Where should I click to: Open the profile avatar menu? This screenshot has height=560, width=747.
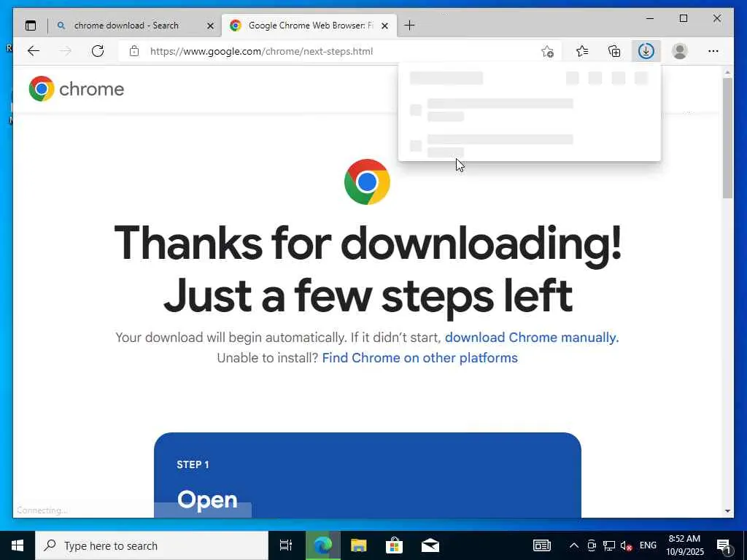679,51
